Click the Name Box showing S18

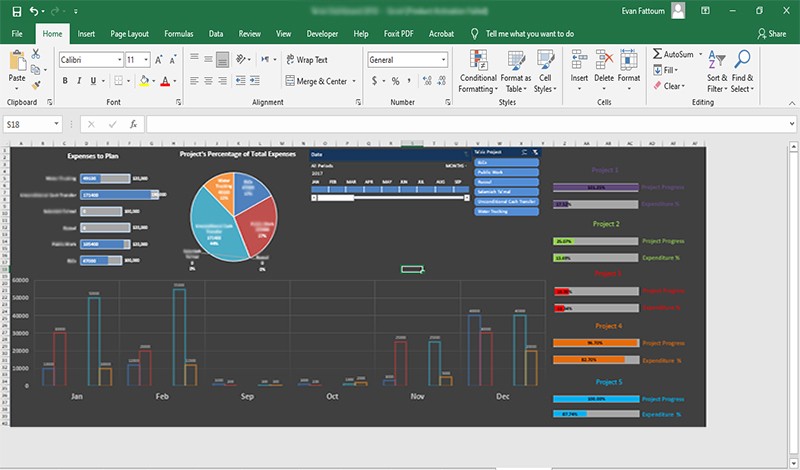coord(28,124)
